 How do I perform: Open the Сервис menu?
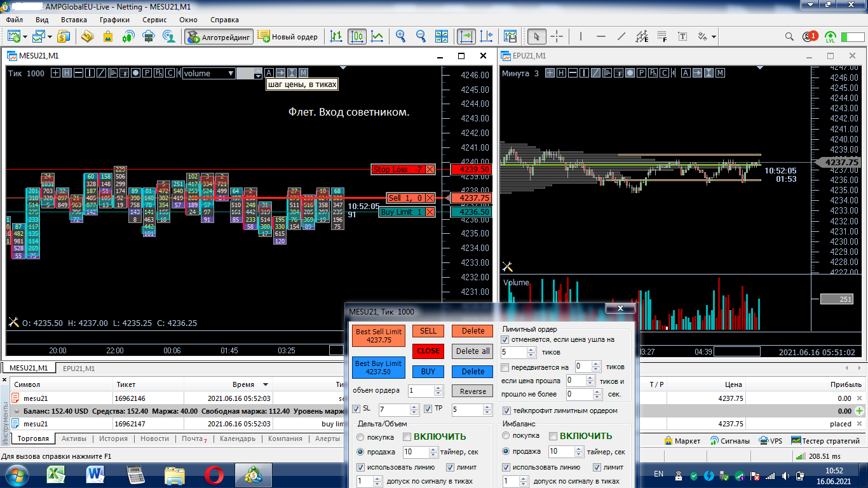coord(155,20)
